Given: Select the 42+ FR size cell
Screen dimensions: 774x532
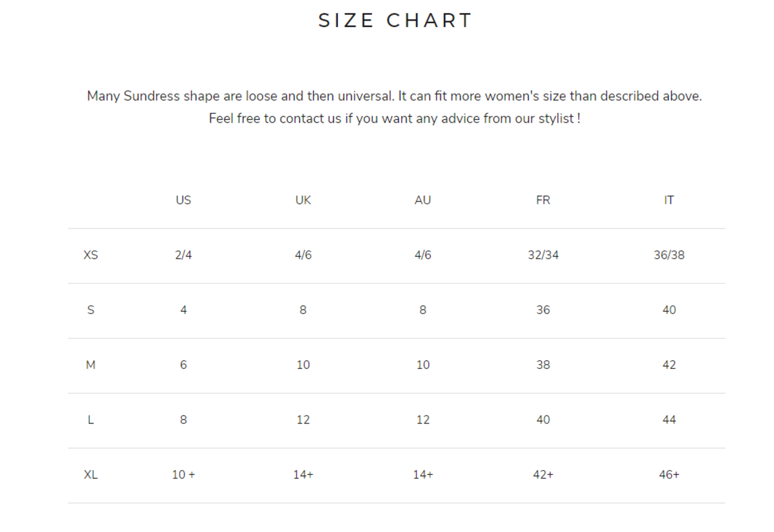Looking at the screenshot, I should pos(543,475).
